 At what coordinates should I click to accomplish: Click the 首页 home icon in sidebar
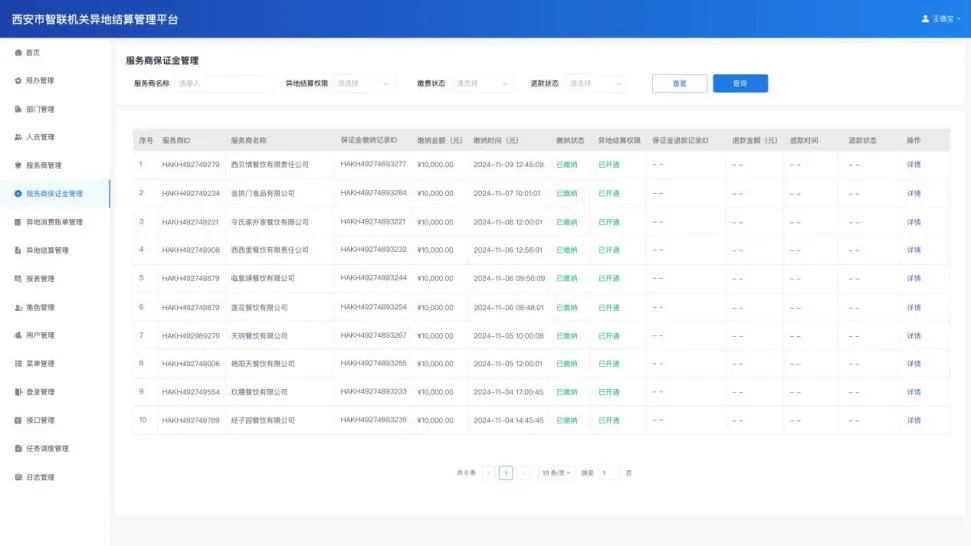(x=18, y=52)
